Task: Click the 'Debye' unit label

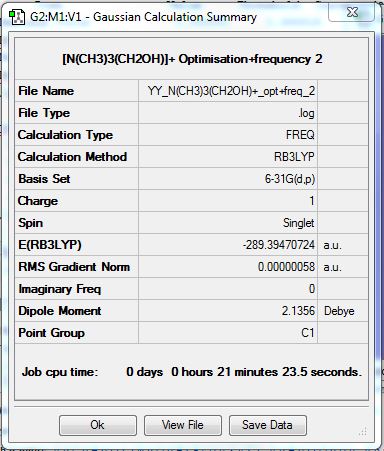Action: (339, 311)
